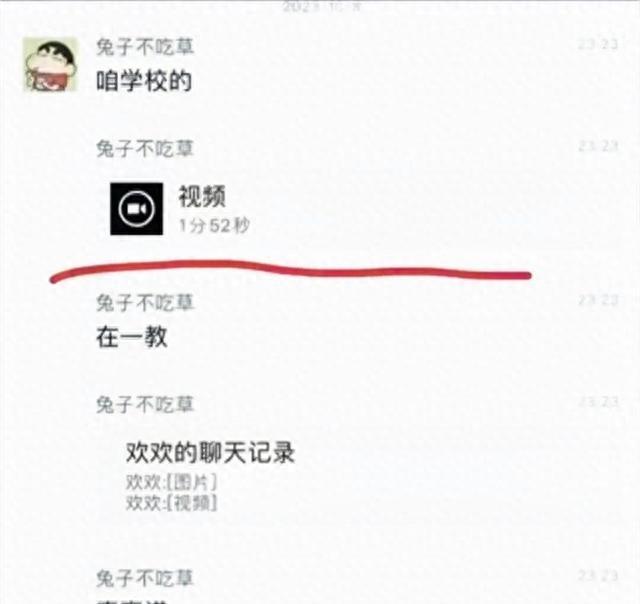Open the Crayon Shin-chan avatar of 兔子不吃草

pyautogui.click(x=50, y=64)
